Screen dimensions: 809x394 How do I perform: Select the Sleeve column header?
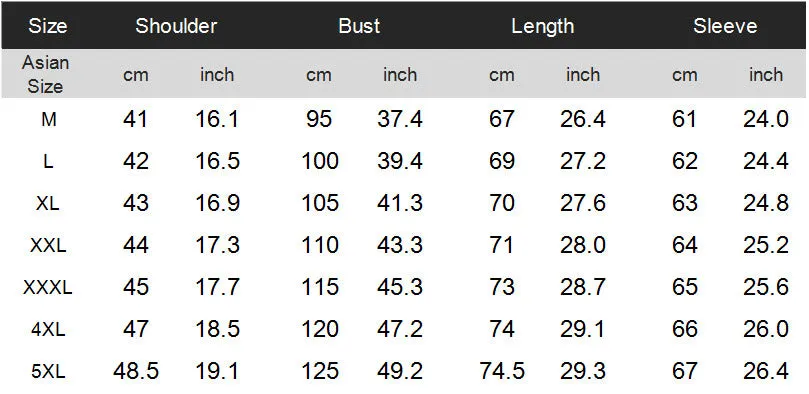tap(725, 26)
